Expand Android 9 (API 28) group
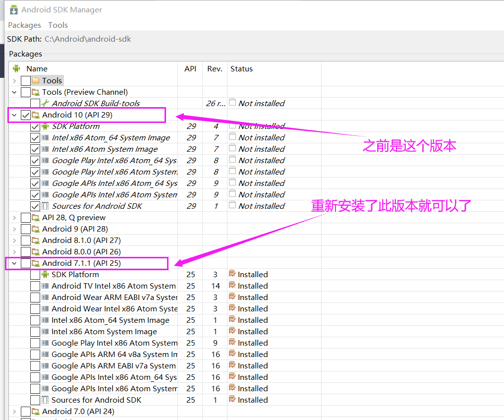 point(14,229)
